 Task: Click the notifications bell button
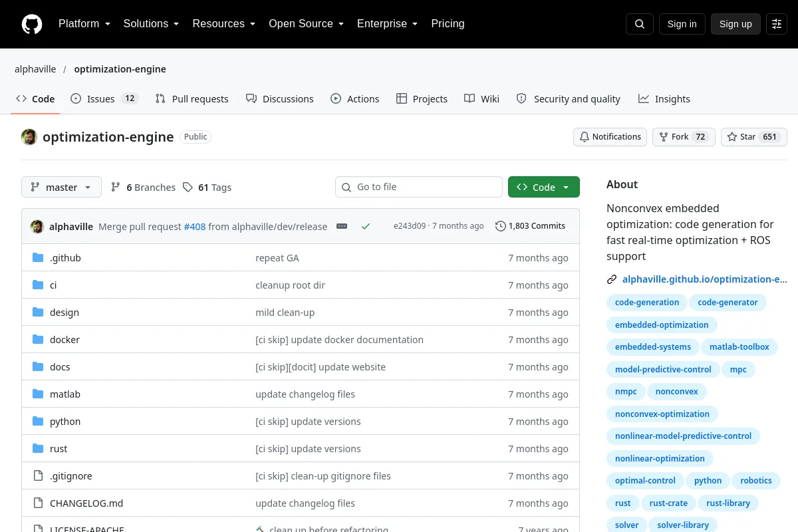pos(610,137)
